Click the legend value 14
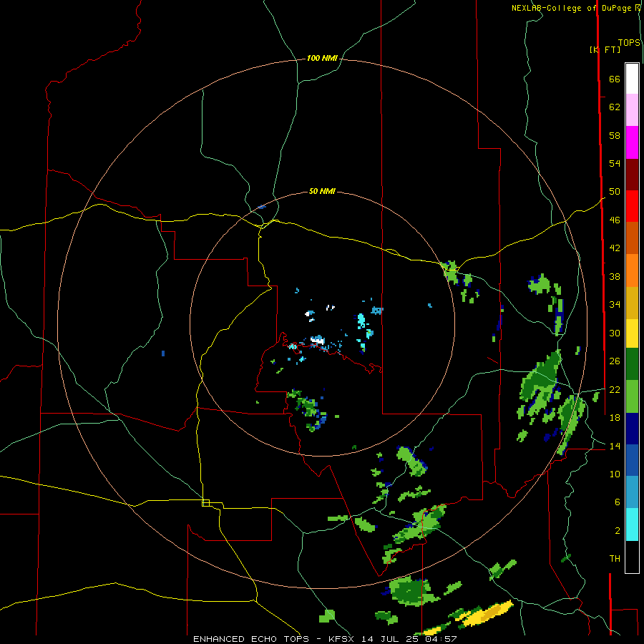Viewport: 644px width, 644px height. (615, 446)
